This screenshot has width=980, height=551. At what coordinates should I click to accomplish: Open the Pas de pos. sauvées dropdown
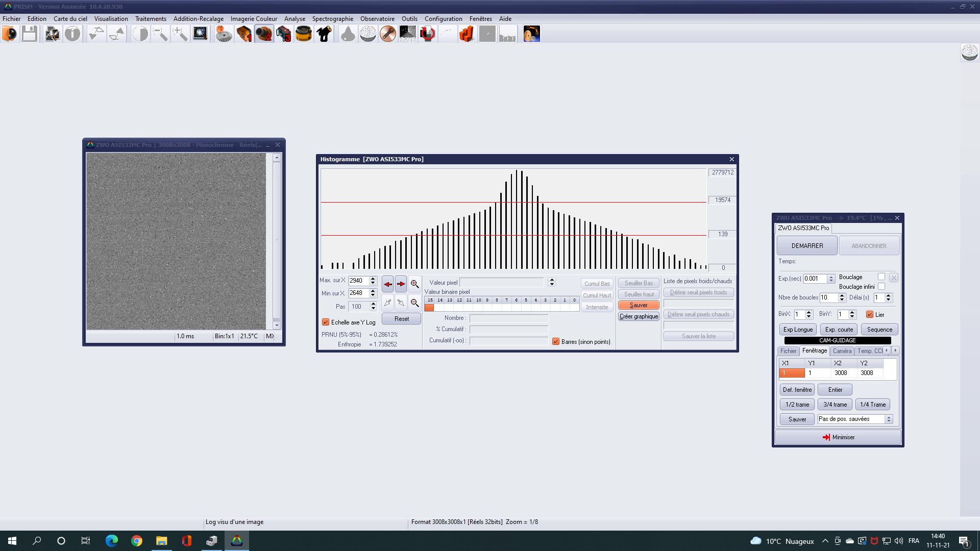pos(889,419)
